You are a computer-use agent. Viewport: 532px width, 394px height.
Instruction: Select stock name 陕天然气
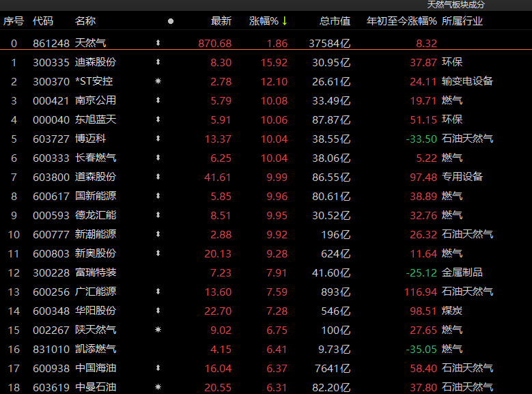96,330
